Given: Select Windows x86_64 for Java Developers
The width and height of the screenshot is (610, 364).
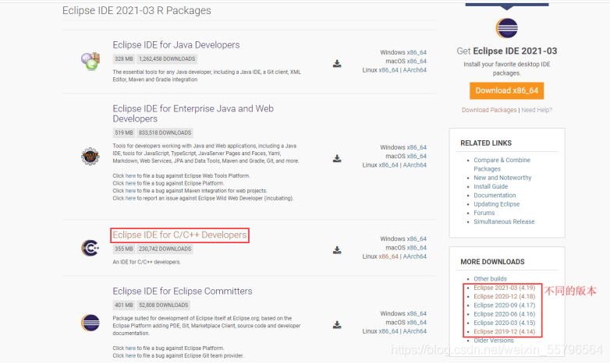Looking at the screenshot, I should (417, 52).
